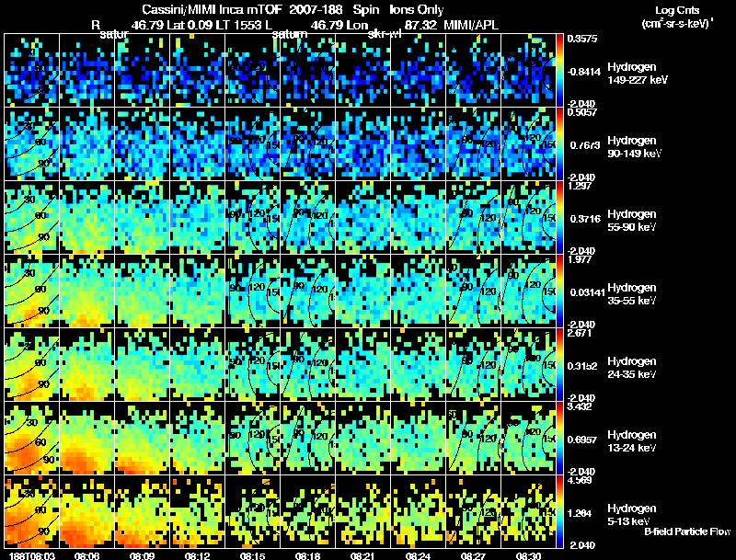Click the 'Ions Only' title text
Image resolution: width=736 pixels, height=560 pixels.
pos(417,9)
